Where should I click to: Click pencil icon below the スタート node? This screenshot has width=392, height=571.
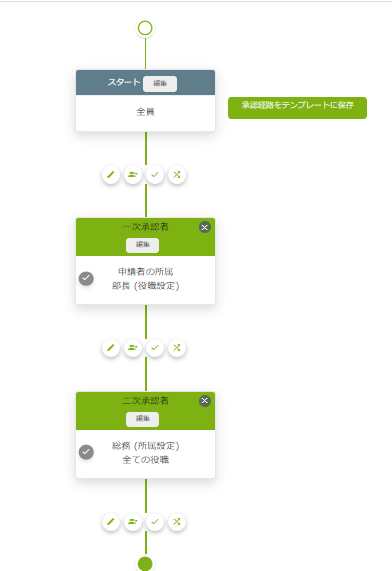(111, 174)
